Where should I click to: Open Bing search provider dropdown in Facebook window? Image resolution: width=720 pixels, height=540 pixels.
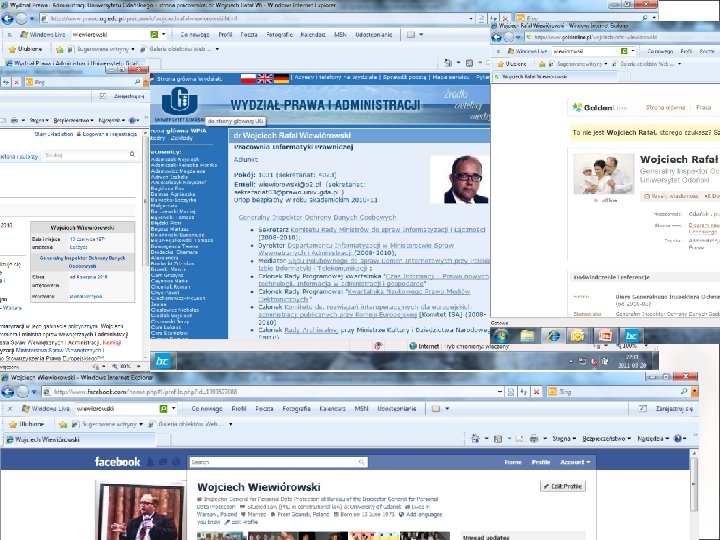(x=694, y=391)
